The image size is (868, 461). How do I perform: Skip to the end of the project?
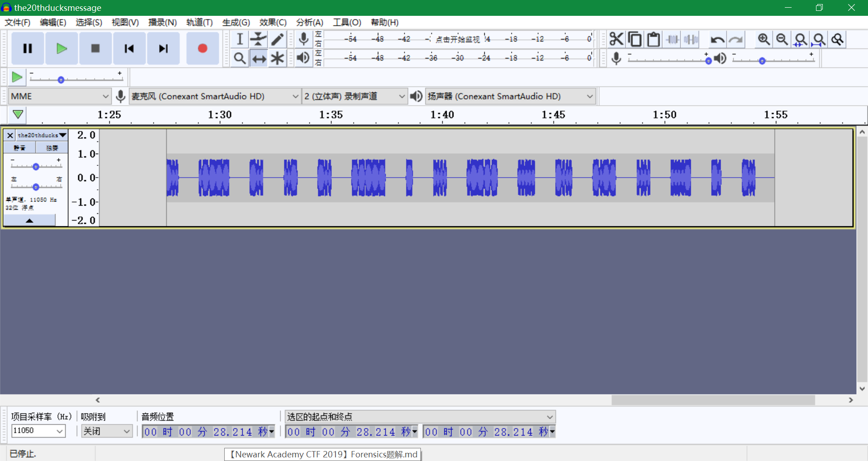click(x=163, y=48)
